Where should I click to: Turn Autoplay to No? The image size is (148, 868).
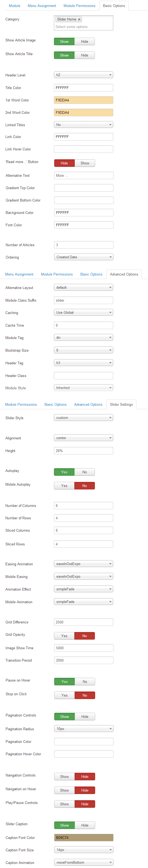click(84, 472)
